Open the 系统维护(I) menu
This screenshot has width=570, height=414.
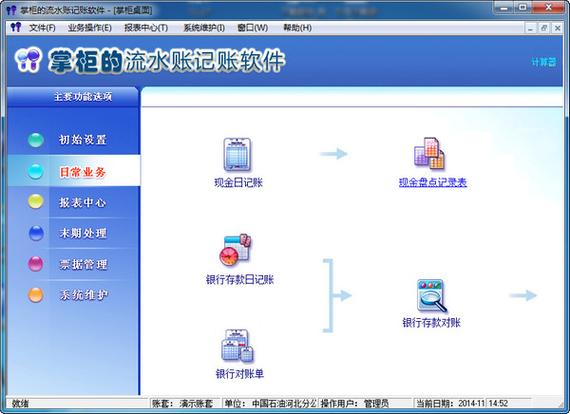pos(204,28)
